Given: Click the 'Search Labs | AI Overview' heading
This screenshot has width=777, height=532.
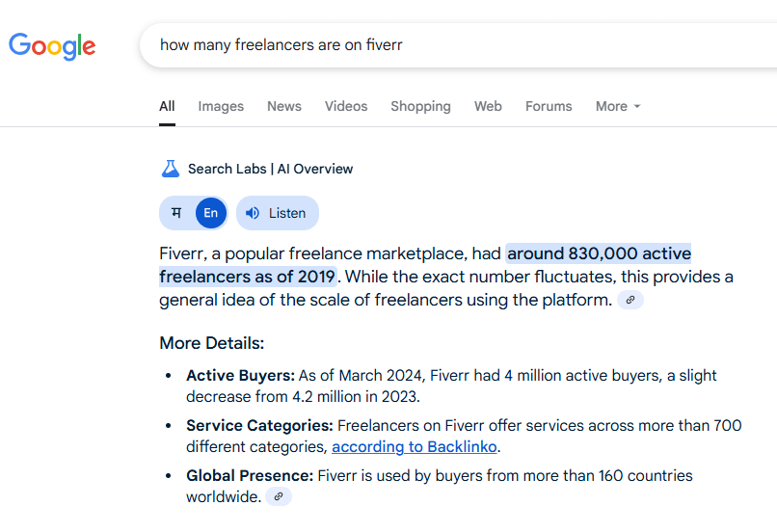Looking at the screenshot, I should pyautogui.click(x=270, y=169).
